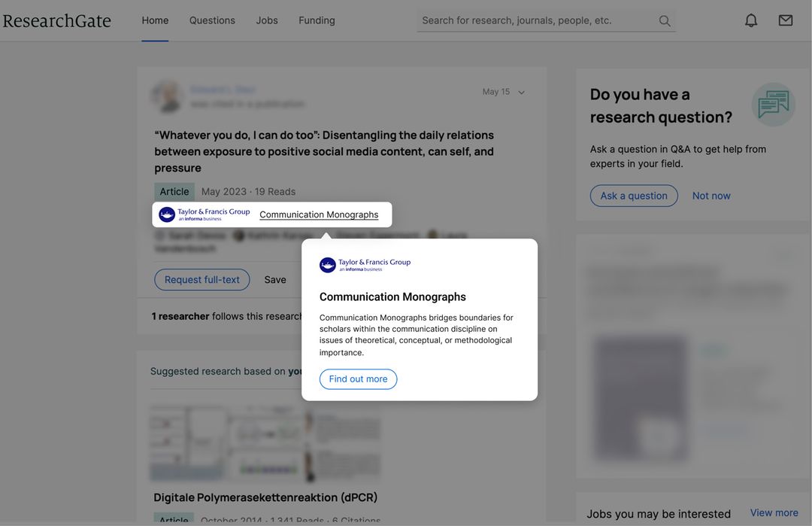Click the Ask a question button
812x526 pixels.
pyautogui.click(x=634, y=196)
